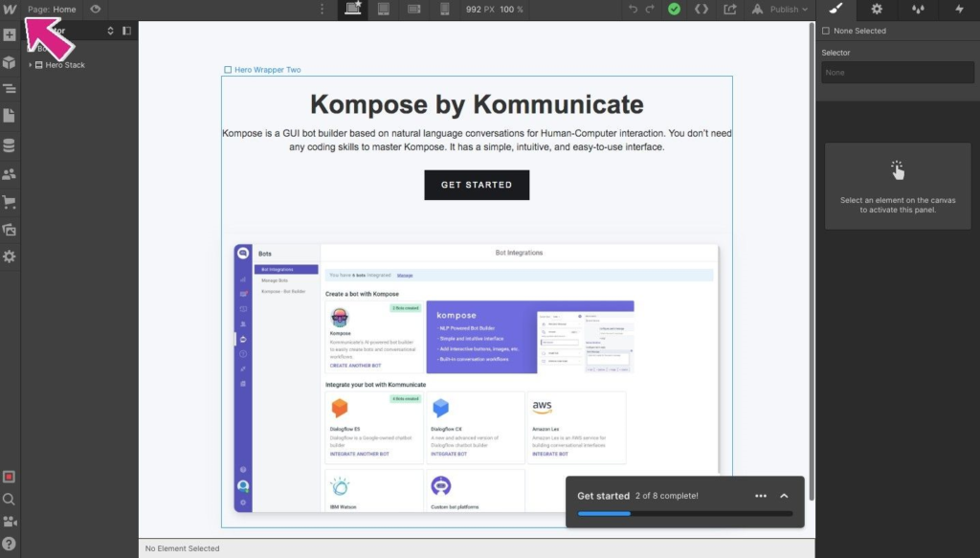Open the search magnifier in left sidebar

(x=9, y=500)
